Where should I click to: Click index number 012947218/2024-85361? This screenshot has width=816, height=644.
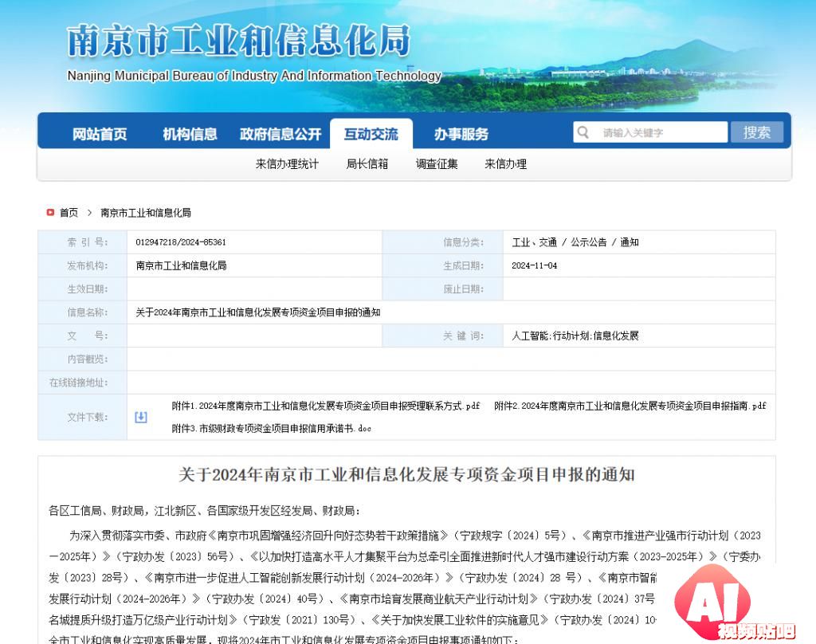pos(181,242)
